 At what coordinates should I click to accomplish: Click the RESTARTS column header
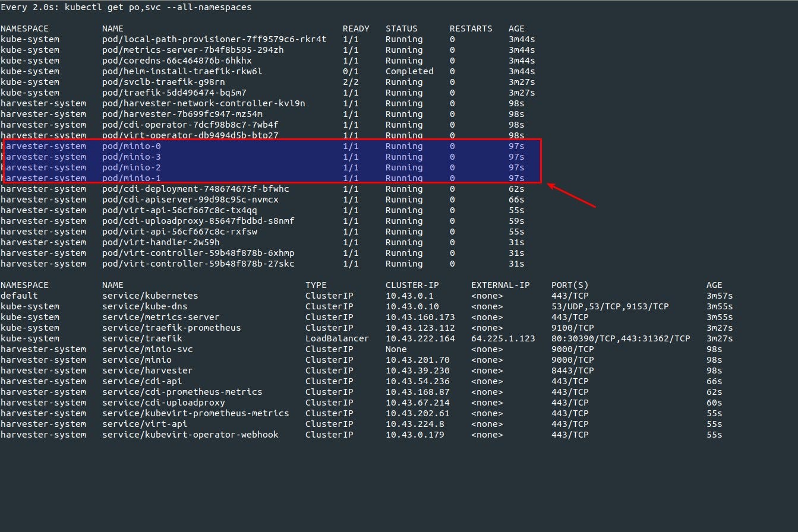471,28
